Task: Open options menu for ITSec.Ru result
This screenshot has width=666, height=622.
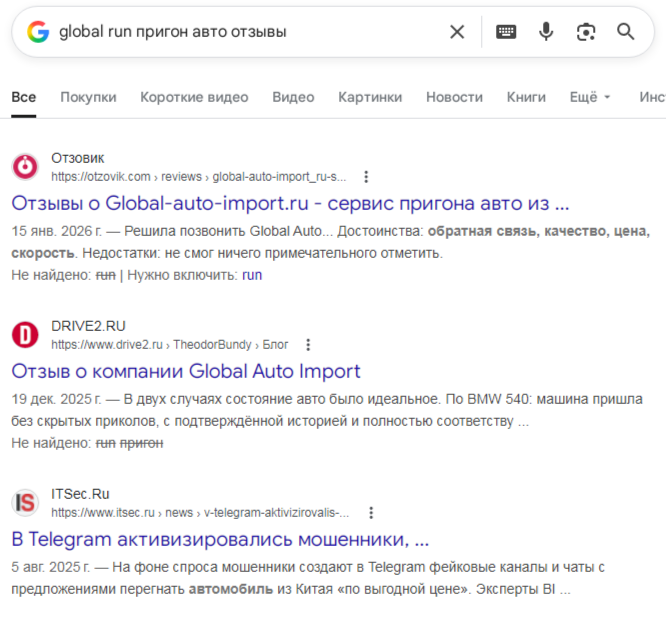Action: click(x=371, y=513)
